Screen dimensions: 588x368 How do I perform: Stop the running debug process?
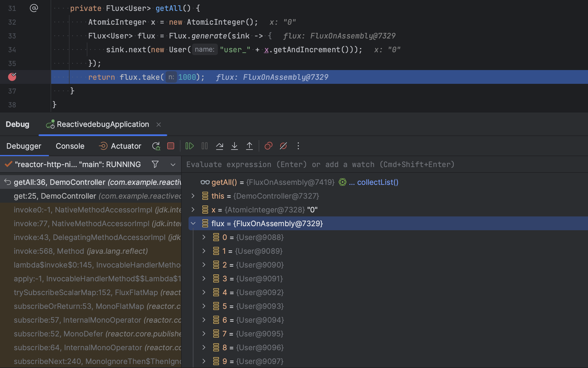tap(170, 146)
